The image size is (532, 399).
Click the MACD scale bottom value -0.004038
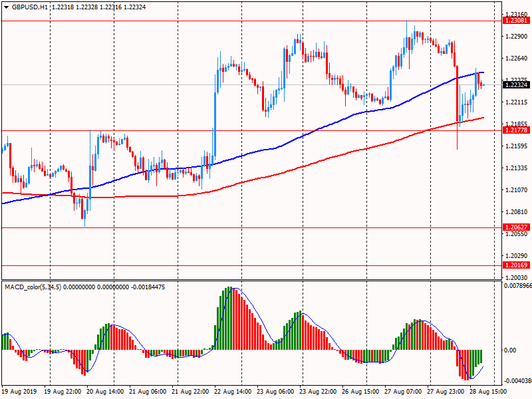518,380
